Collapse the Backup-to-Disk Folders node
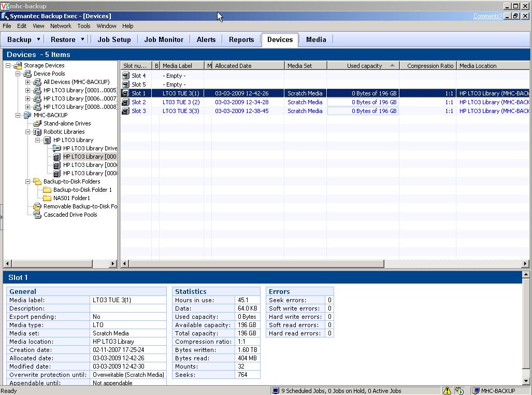Viewport: 532px width, 395px height. point(28,181)
